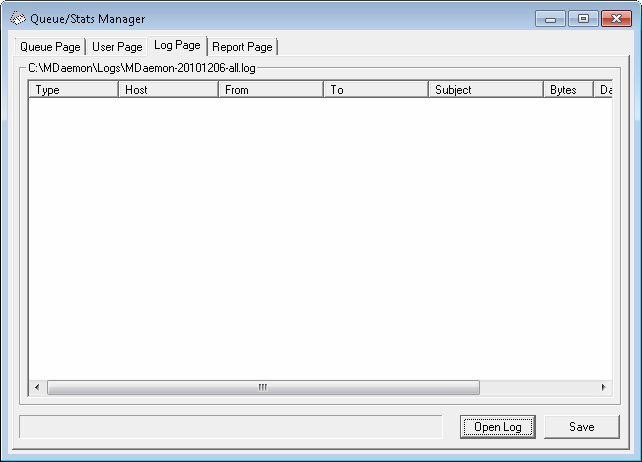Click the Queue/Stats Manager title bar icon
Image resolution: width=642 pixels, height=462 pixels.
[x=17, y=18]
